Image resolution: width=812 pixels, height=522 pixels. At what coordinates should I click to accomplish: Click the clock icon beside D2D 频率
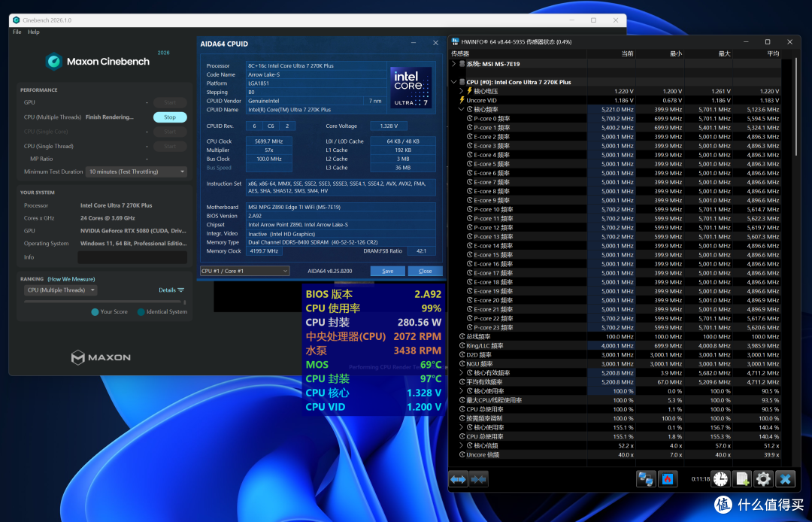(462, 354)
